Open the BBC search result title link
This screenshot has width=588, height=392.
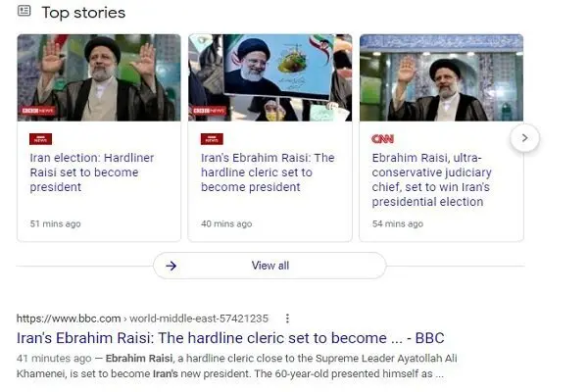[x=230, y=338]
